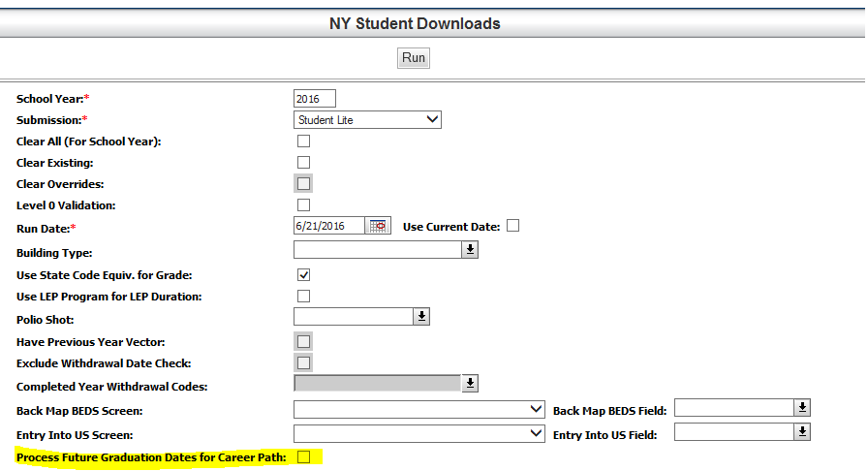The height and width of the screenshot is (471, 868).
Task: Check Process Future Graduation Dates for Career Path
Action: [303, 456]
